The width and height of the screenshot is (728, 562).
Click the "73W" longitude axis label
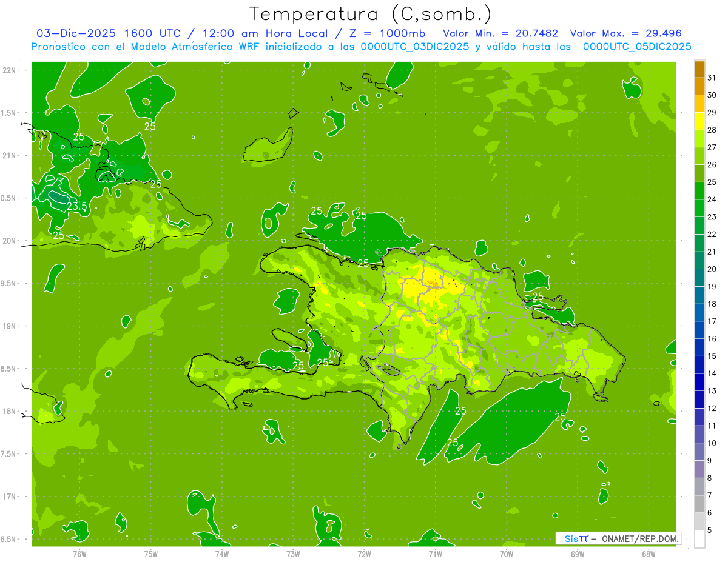tap(293, 554)
